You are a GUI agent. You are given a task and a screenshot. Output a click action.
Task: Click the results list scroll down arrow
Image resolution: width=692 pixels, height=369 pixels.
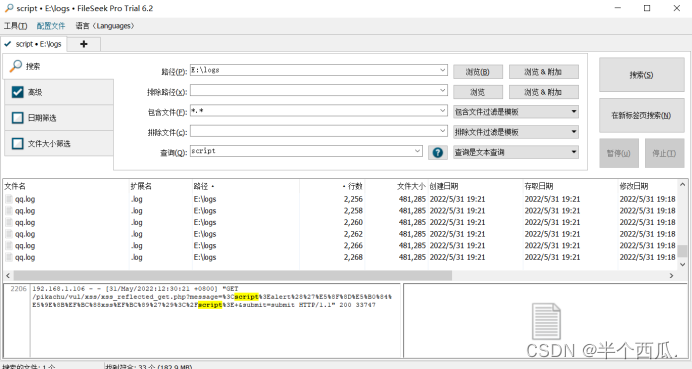[682, 264]
